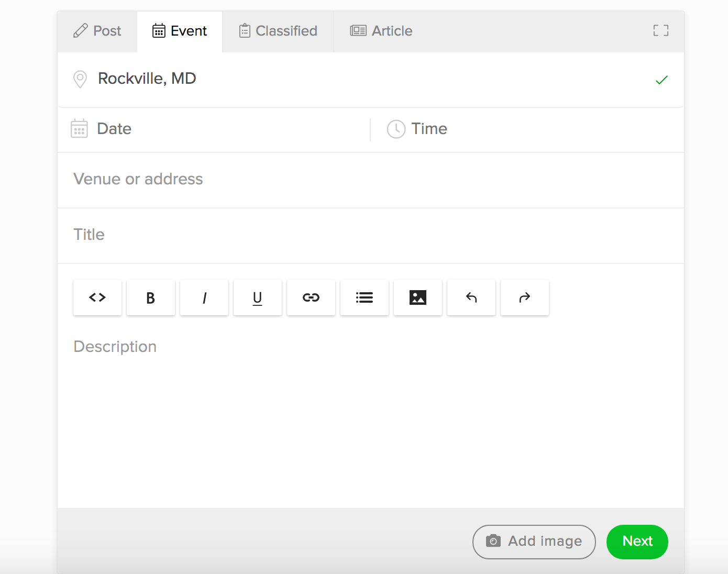Insert image via editor toolbar
This screenshot has height=574, width=728.
pyautogui.click(x=418, y=297)
